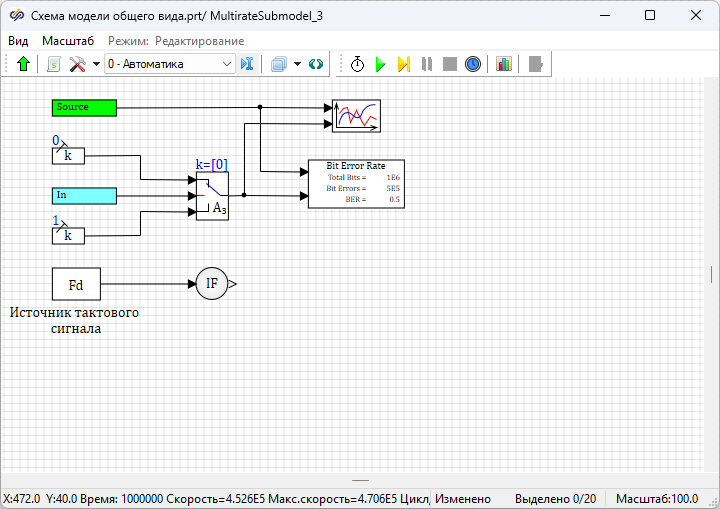The width and height of the screenshot is (720, 509).
Task: Pause the simulation
Action: coord(427,64)
